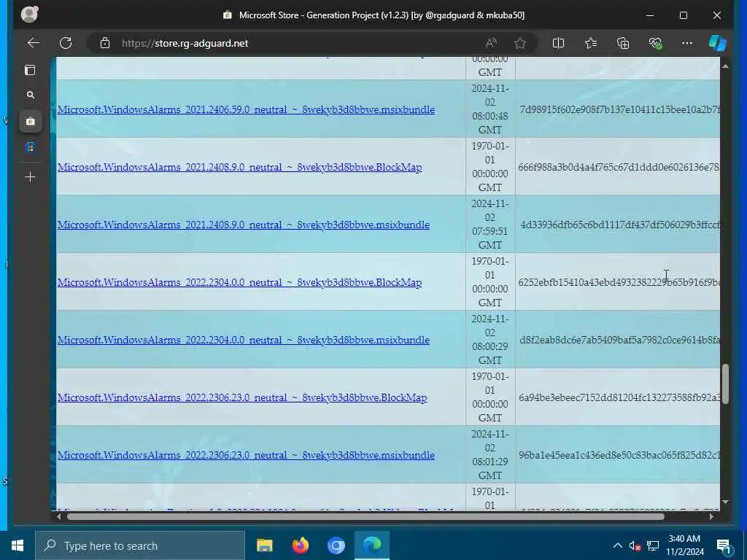Open Browser essentials heart icon
This screenshot has height=560, width=747.
click(655, 43)
